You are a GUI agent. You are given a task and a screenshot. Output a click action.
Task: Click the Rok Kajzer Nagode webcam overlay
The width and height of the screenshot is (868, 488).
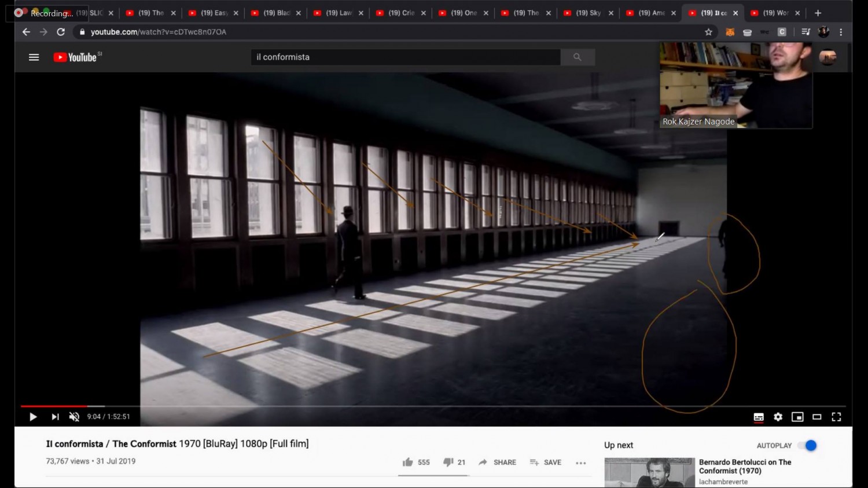735,85
